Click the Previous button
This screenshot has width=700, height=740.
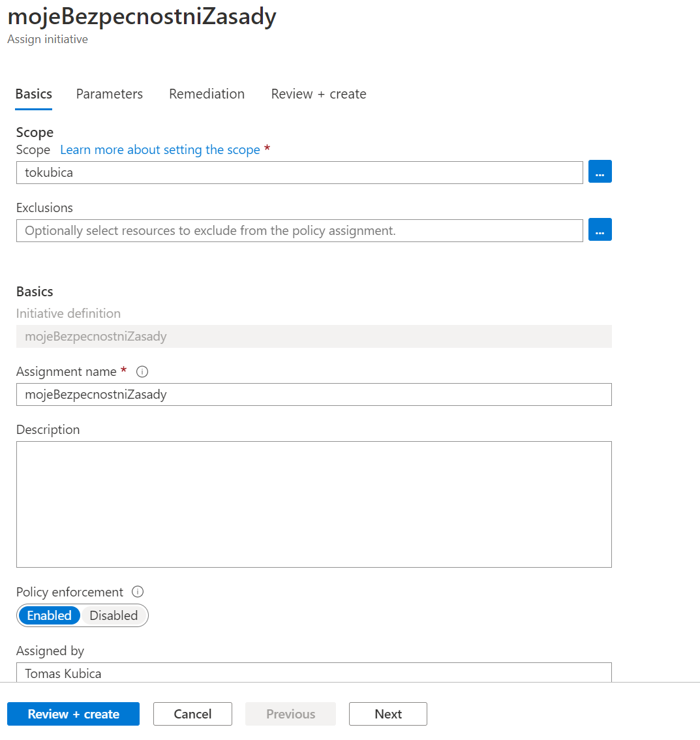tap(290, 714)
